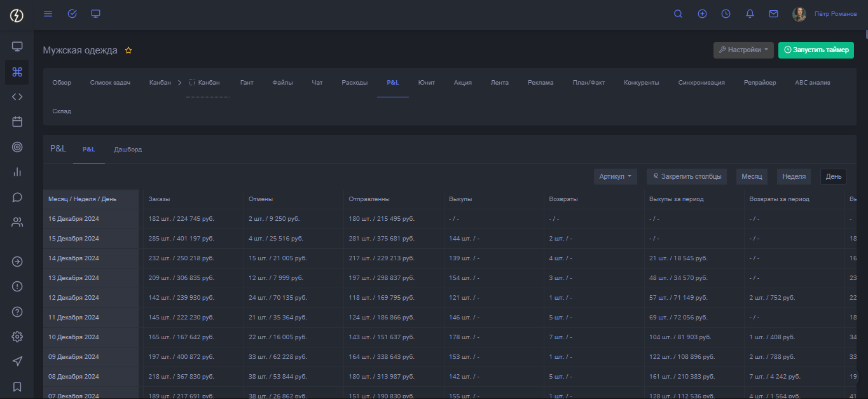The image size is (868, 399).
Task: Open the 16 Декабря 2024 row
Action: click(74, 219)
